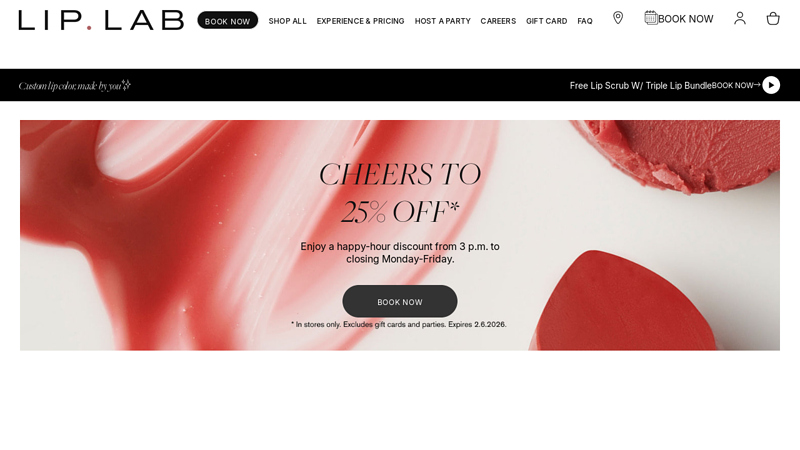Click the play button in announcement bar

point(771,85)
